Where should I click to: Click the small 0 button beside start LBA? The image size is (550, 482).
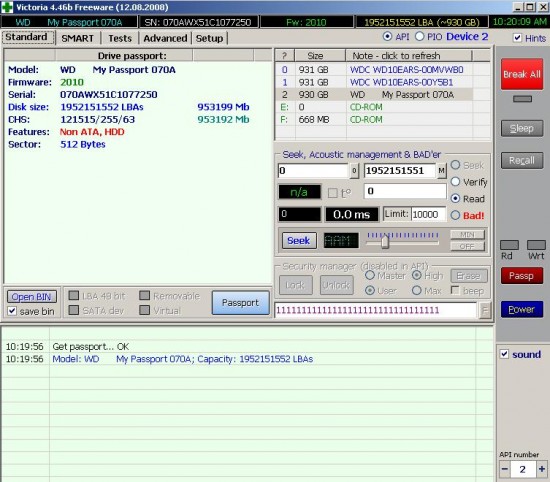coord(354,171)
